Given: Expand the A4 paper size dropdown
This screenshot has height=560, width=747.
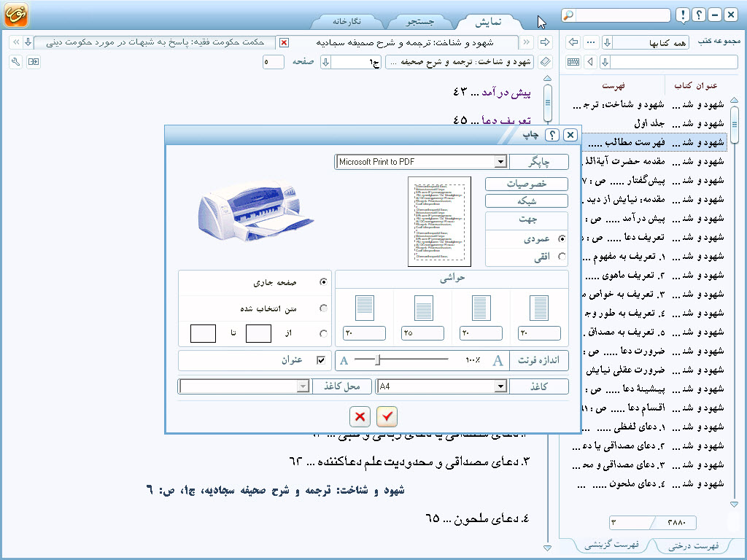Looking at the screenshot, I should pos(500,386).
